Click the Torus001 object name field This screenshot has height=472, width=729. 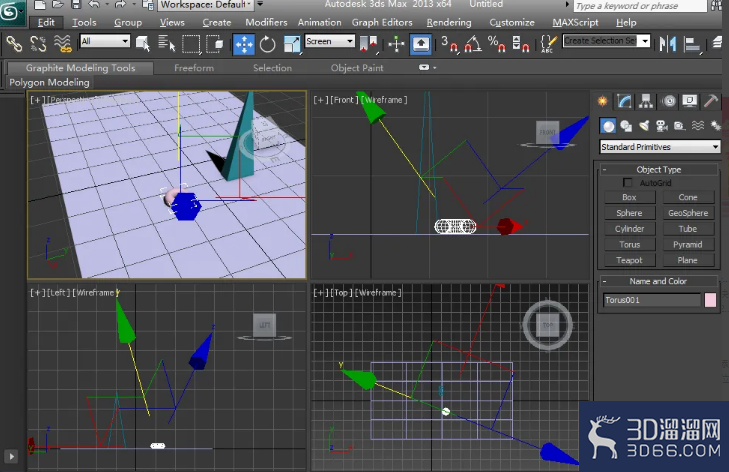coord(652,300)
